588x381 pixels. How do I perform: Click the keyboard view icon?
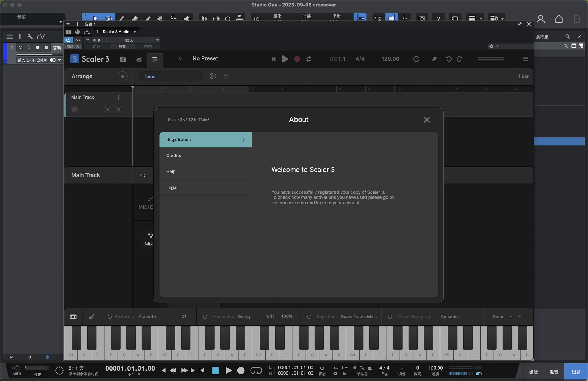[73, 317]
